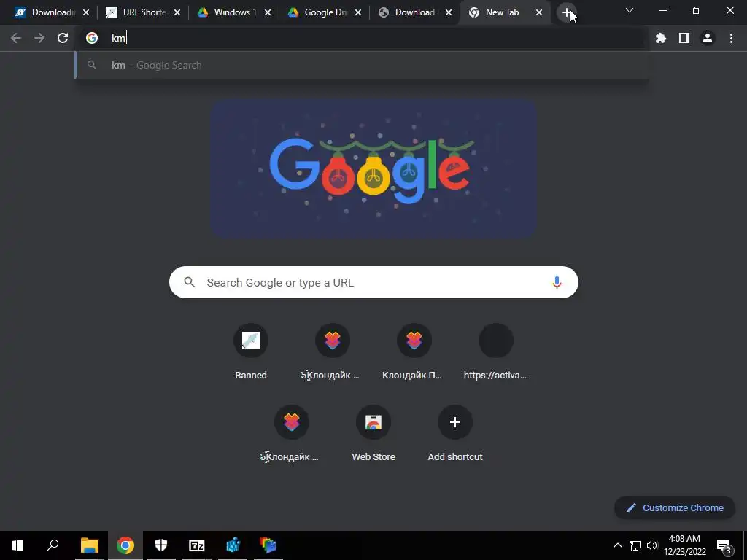Image resolution: width=747 pixels, height=560 pixels.
Task: Reload the page with refresh icon
Action: coord(63,38)
